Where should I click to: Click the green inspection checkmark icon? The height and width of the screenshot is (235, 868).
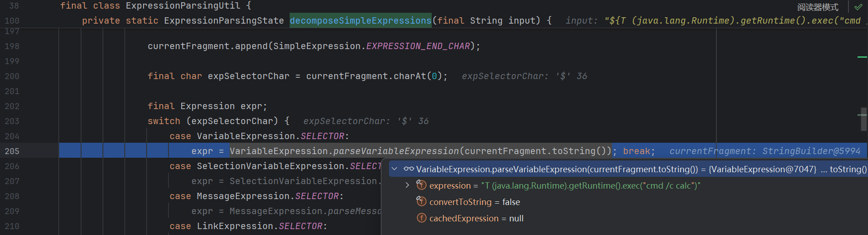pos(858,7)
